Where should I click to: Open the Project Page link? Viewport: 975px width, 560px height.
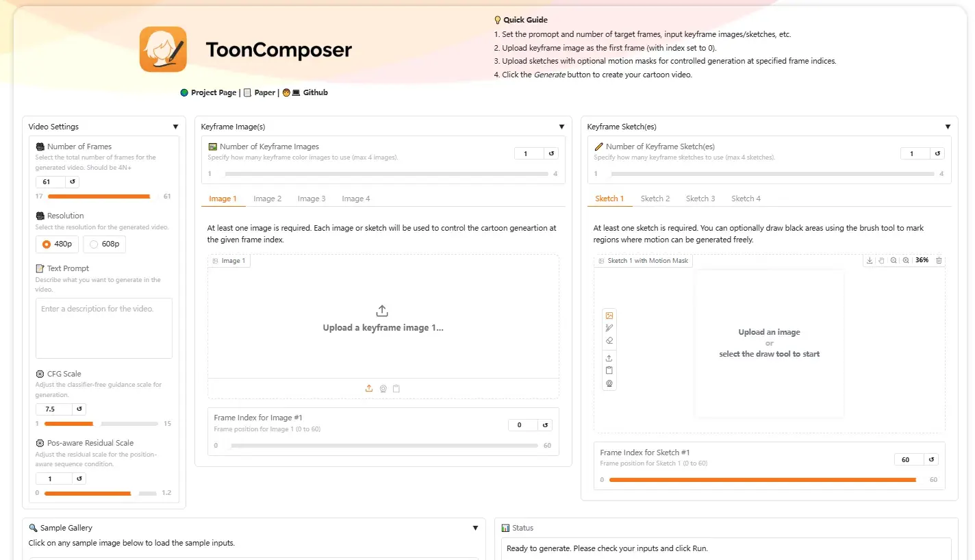point(213,92)
